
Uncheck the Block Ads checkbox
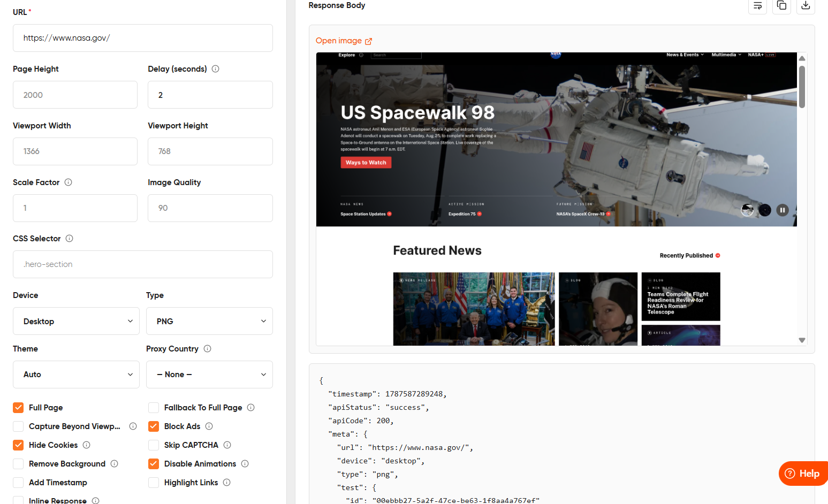tap(154, 426)
